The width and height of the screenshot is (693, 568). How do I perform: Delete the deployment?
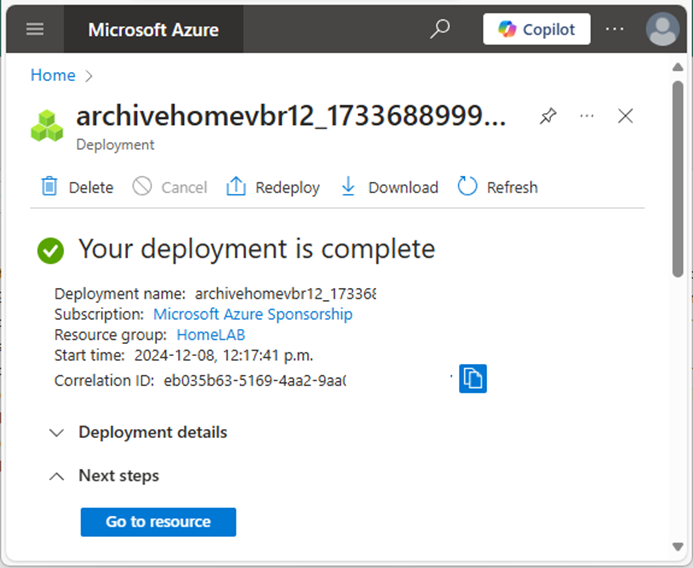click(77, 187)
